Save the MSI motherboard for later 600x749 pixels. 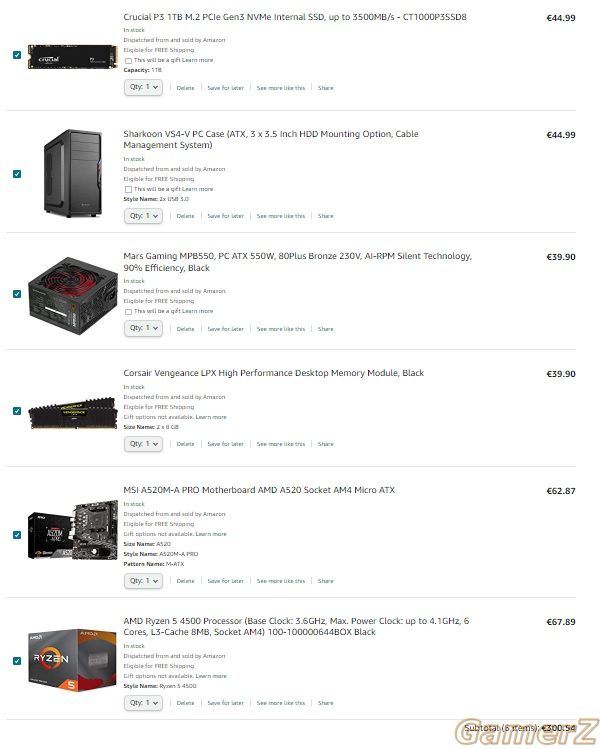click(x=225, y=581)
